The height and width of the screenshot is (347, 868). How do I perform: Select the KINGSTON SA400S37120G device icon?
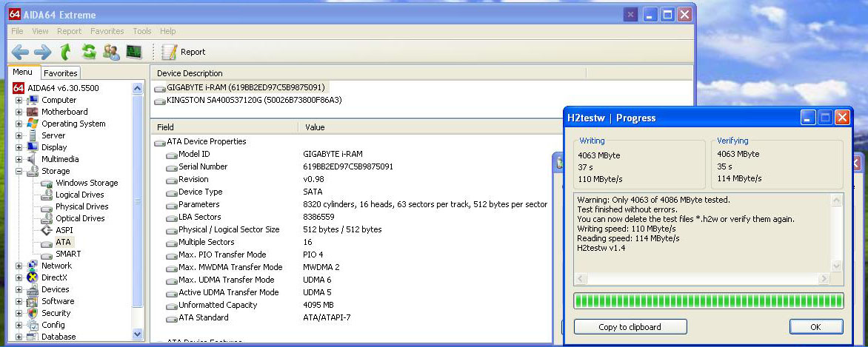(x=160, y=101)
